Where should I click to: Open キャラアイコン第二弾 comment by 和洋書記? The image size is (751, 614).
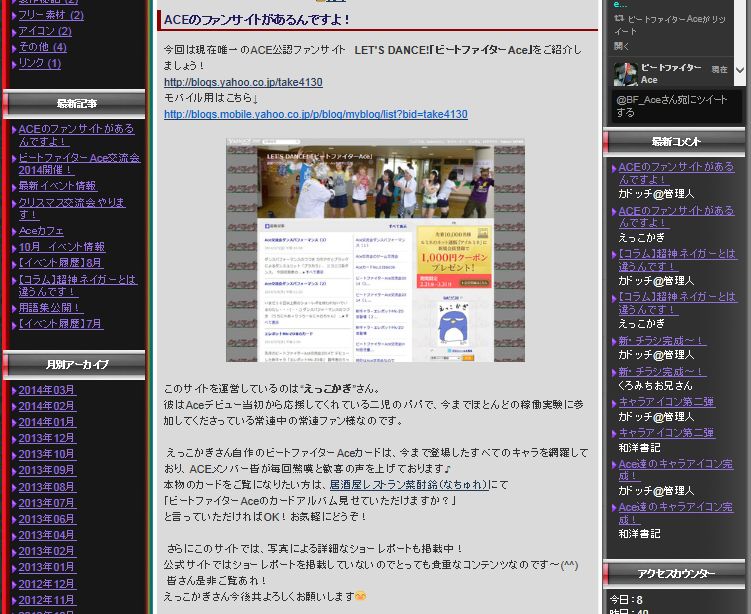click(666, 433)
